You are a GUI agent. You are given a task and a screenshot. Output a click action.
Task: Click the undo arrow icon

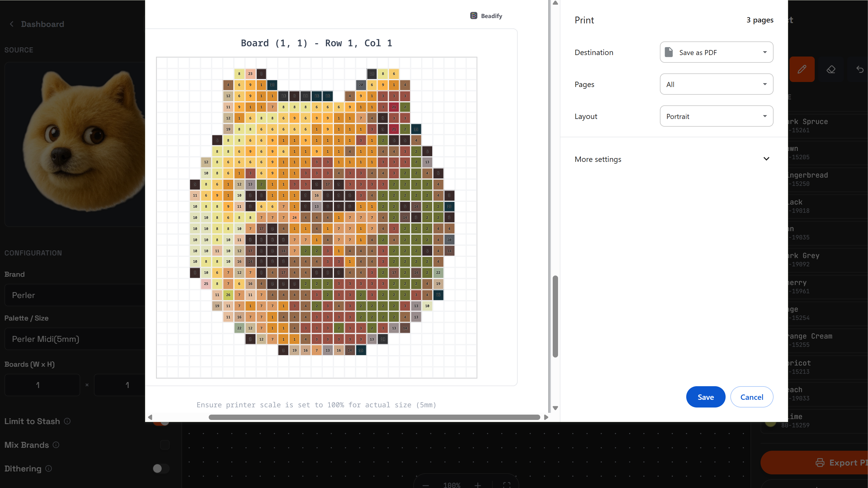coord(860,69)
